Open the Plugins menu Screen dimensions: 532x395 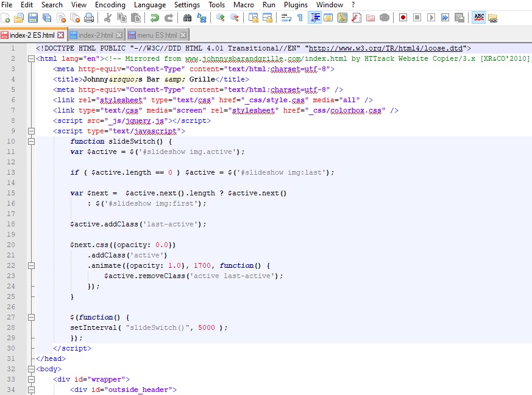tap(296, 5)
